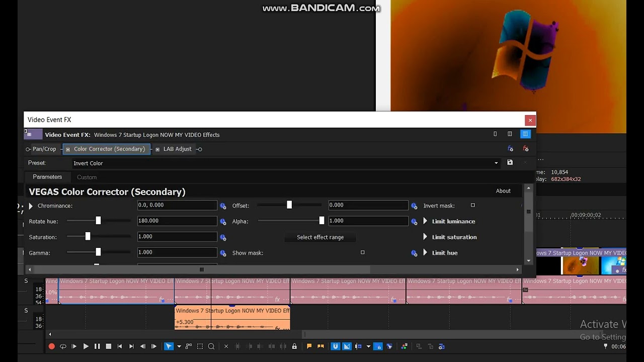The width and height of the screenshot is (644, 362).
Task: Toggle Enable Snapping magnet icon
Action: [x=335, y=346]
